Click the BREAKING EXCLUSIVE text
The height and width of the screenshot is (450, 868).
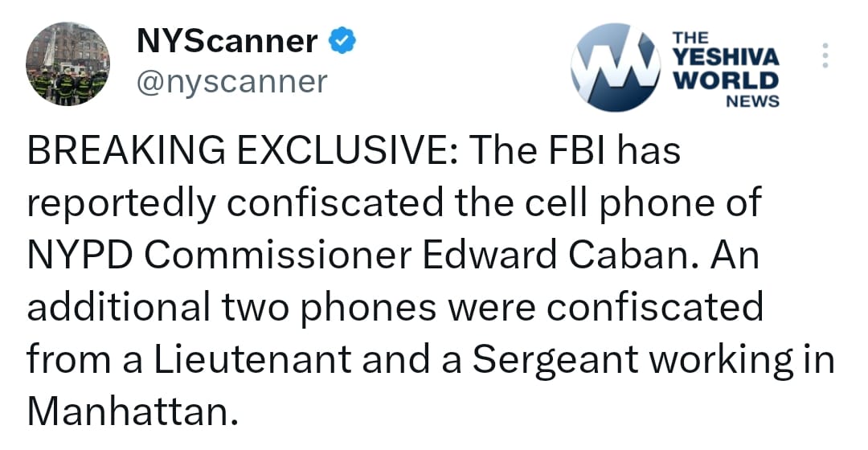(242, 152)
